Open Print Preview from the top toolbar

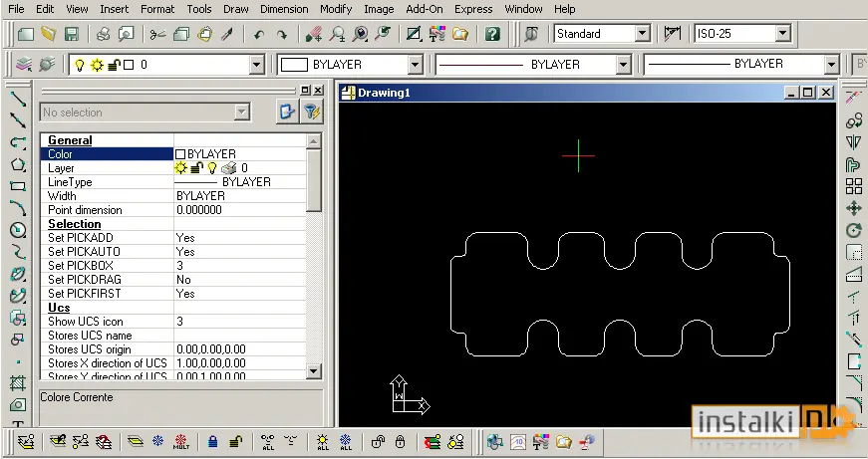127,34
